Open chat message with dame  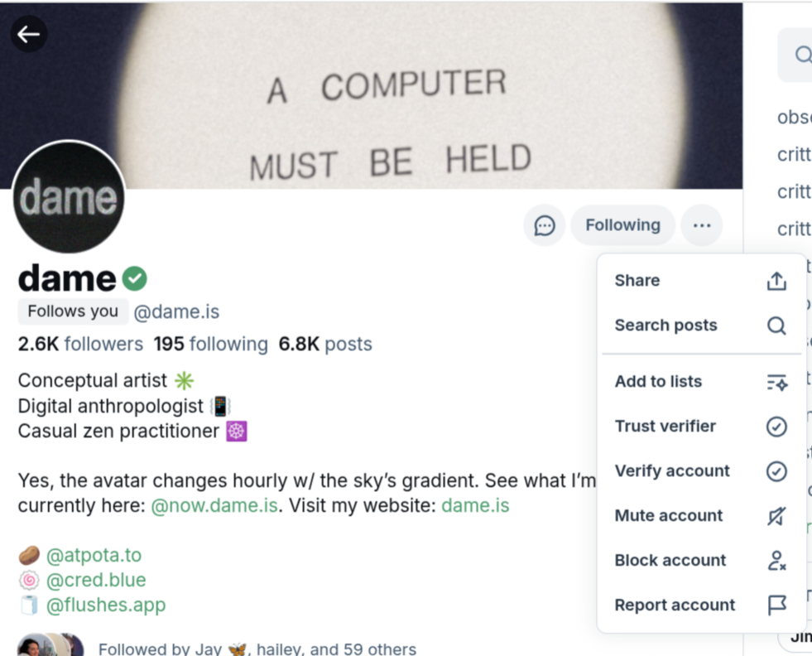click(545, 225)
